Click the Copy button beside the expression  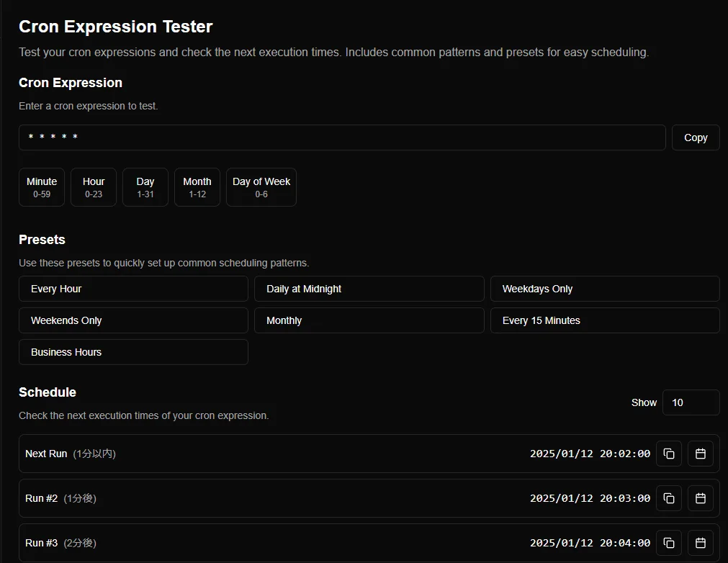click(695, 138)
